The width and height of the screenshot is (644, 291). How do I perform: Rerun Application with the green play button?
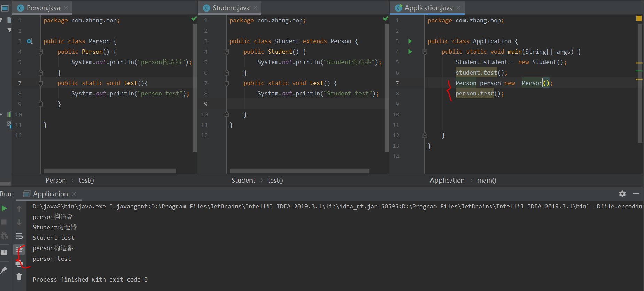pyautogui.click(x=4, y=209)
